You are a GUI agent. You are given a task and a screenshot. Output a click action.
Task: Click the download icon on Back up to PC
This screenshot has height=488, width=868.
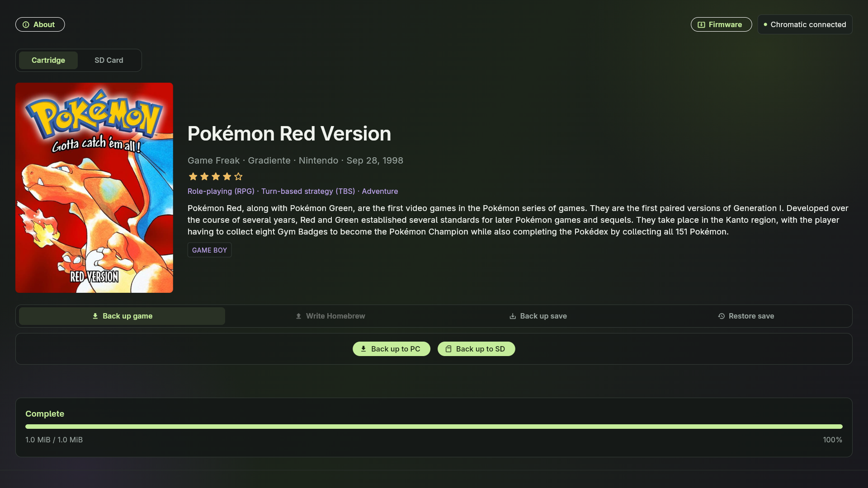click(363, 349)
